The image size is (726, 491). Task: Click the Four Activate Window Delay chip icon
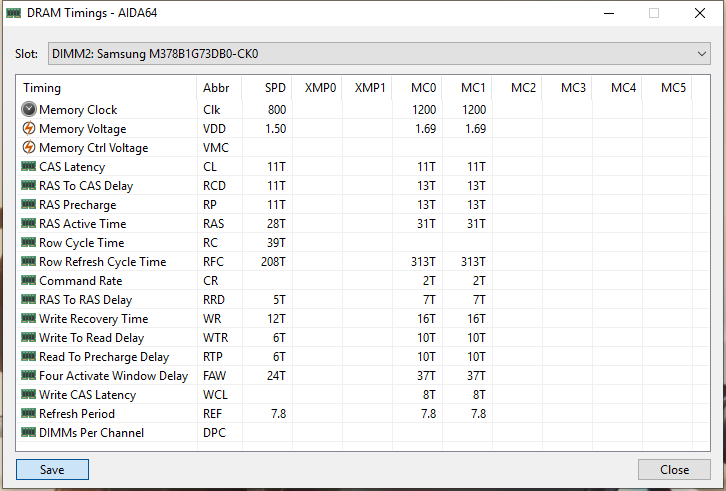click(29, 375)
